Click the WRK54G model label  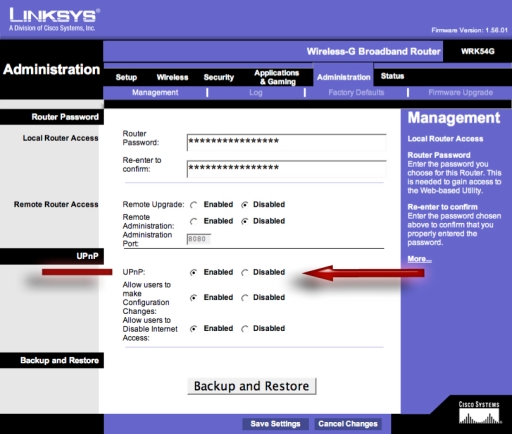tap(478, 51)
